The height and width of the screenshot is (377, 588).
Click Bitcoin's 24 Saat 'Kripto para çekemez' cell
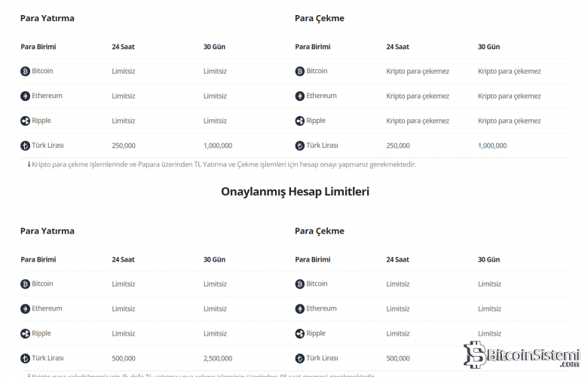click(418, 72)
